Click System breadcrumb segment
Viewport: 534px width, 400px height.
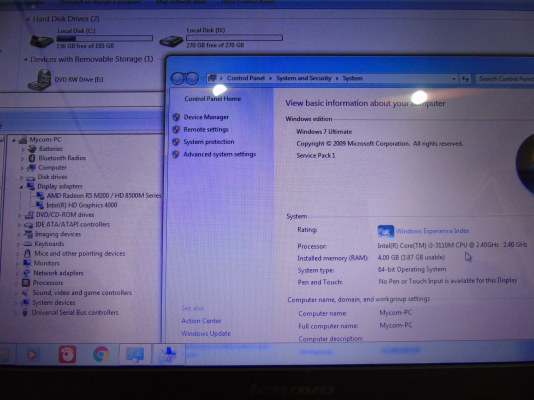[x=352, y=78]
